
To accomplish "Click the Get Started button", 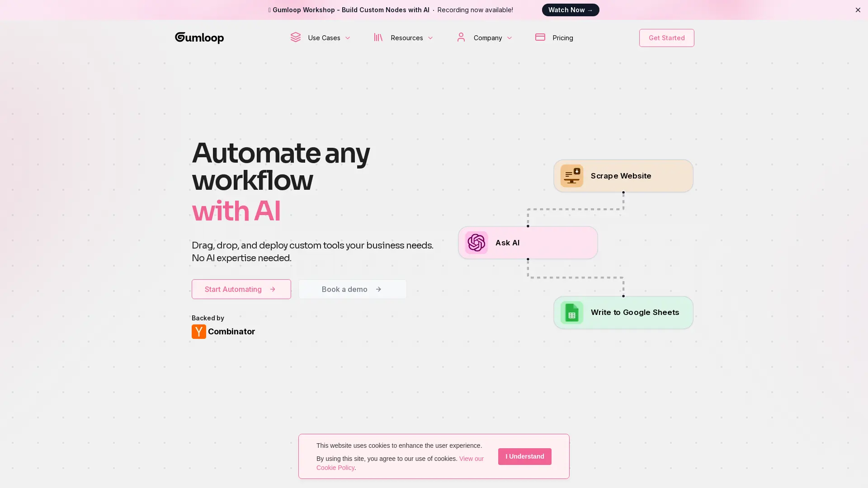I will click(666, 38).
